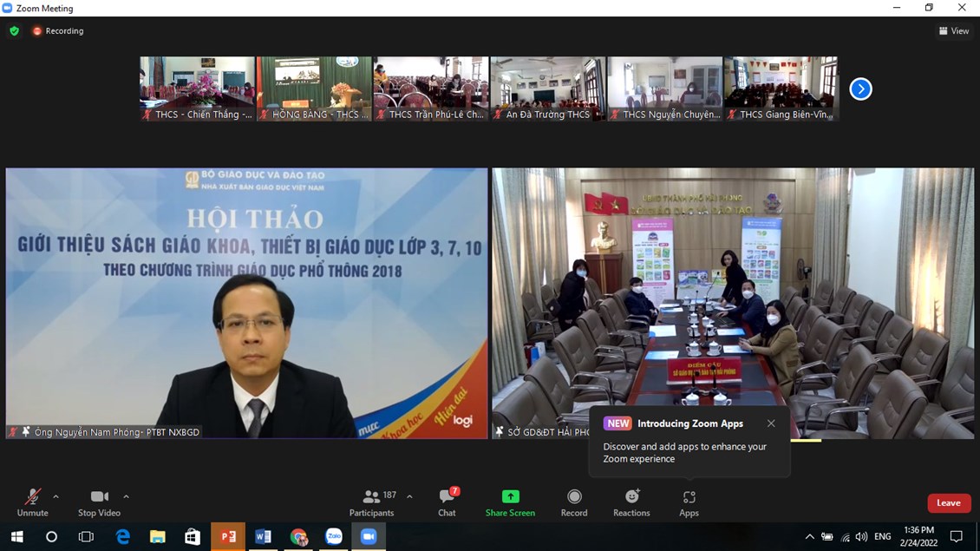
Task: Click the Recording indicator
Action: click(x=58, y=31)
